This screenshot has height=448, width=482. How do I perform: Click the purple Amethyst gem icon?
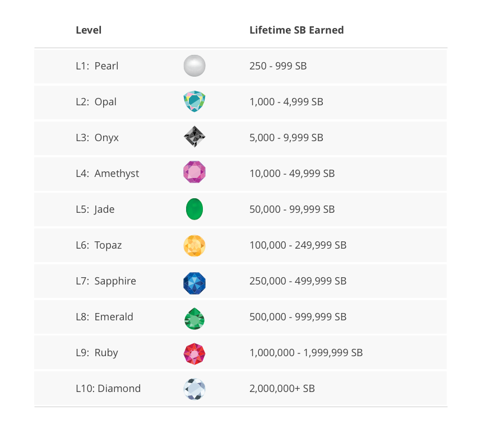194,173
